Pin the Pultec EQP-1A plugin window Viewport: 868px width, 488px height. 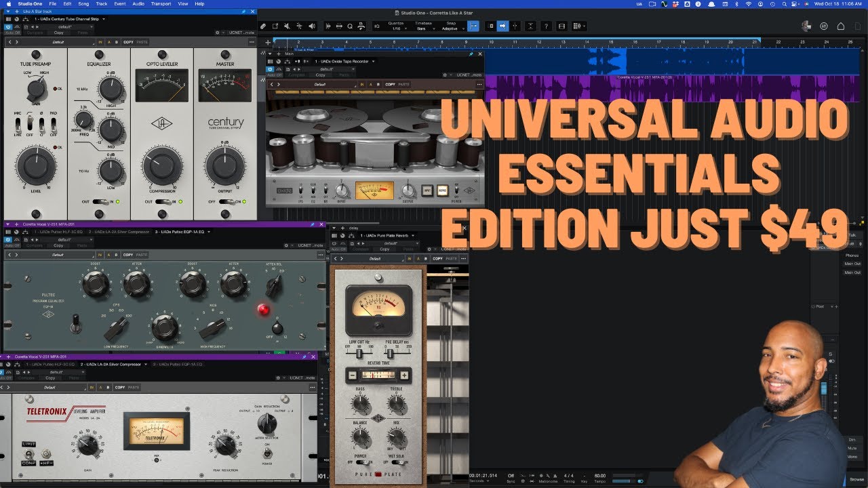point(312,224)
